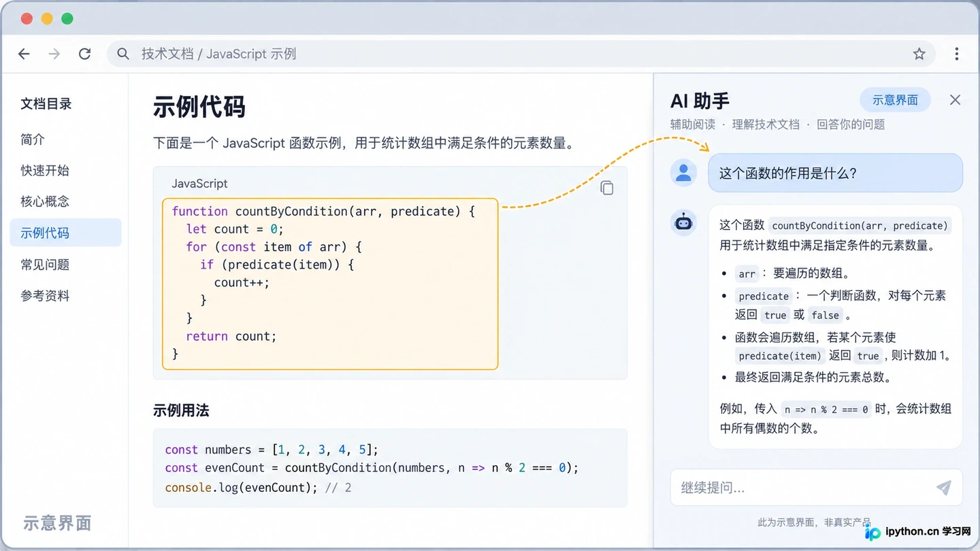Click the user avatar beside the question
The width and height of the screenshot is (980, 551).
click(x=683, y=173)
